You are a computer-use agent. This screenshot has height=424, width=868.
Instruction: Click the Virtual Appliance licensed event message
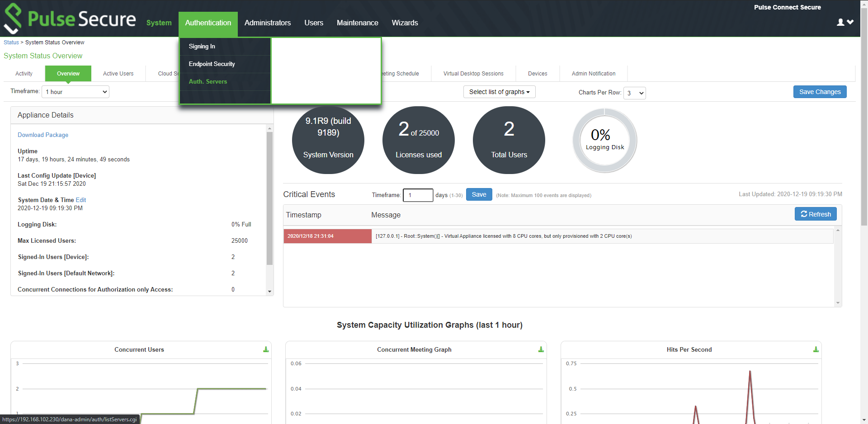pyautogui.click(x=504, y=236)
